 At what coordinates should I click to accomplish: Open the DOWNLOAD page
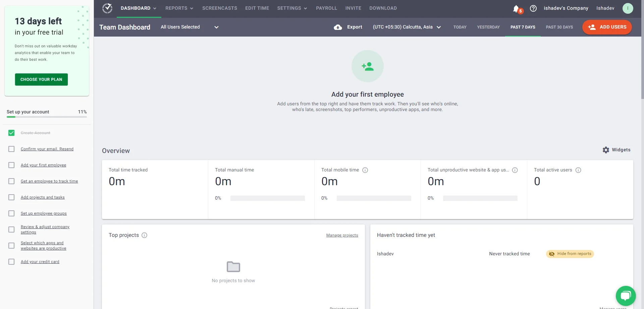[383, 8]
